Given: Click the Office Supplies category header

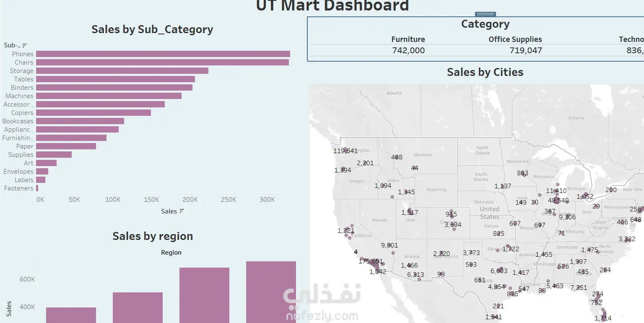Looking at the screenshot, I should coord(515,39).
